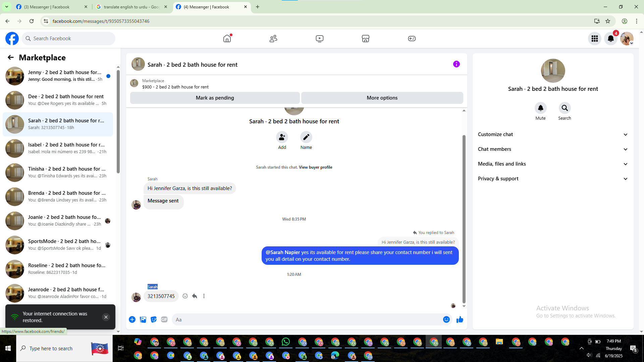This screenshot has width=644, height=362.
Task: Reply to the 3213507745 message
Action: 195,296
